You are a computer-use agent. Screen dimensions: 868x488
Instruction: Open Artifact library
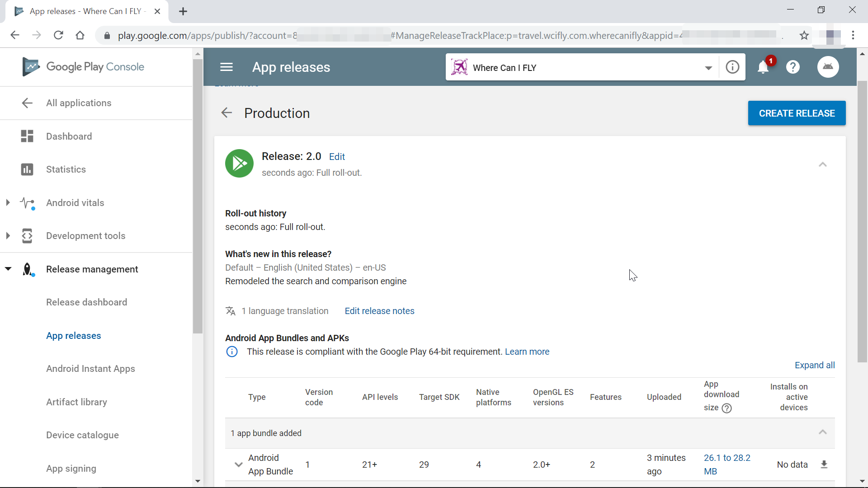pos(76,402)
